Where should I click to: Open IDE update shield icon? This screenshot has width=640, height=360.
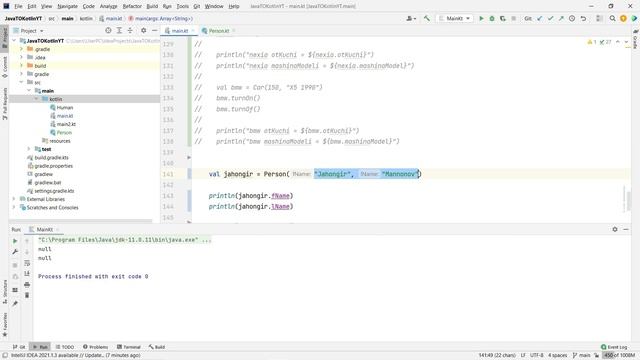point(623,18)
